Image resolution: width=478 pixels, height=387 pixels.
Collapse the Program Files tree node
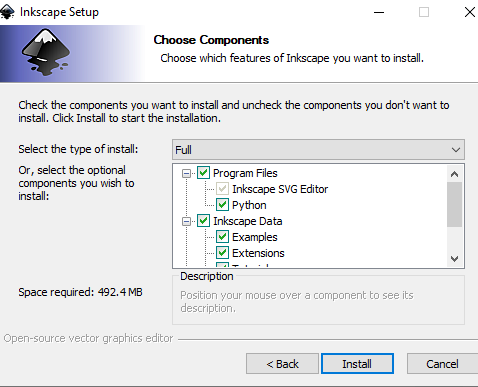pyautogui.click(x=186, y=173)
